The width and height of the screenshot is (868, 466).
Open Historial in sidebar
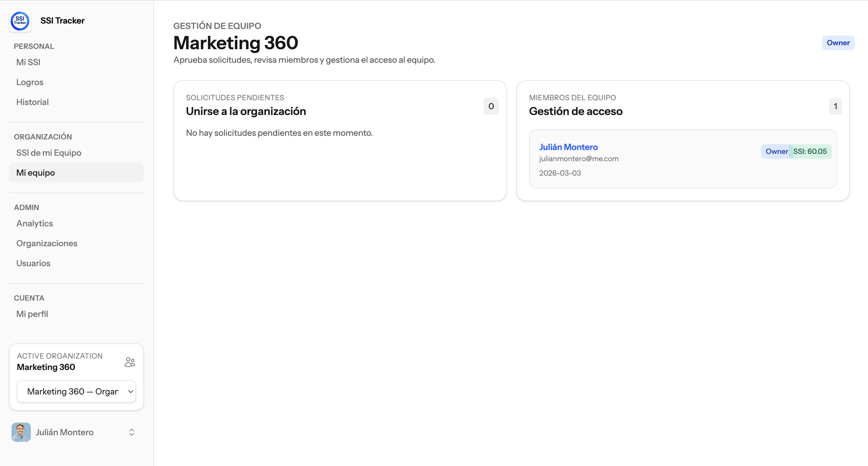pyautogui.click(x=32, y=102)
